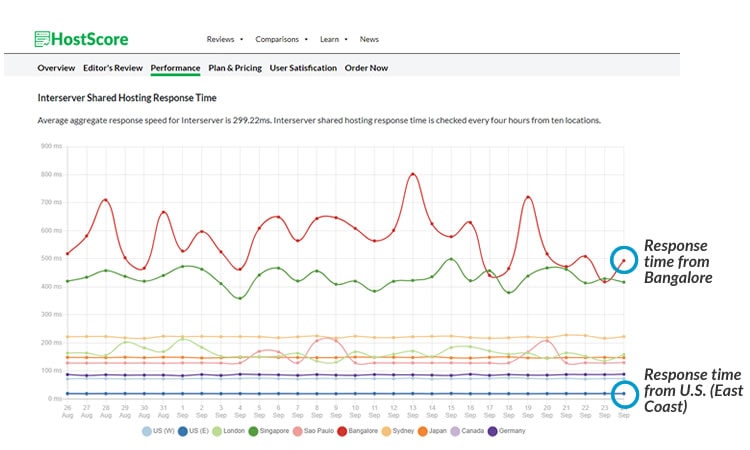The height and width of the screenshot is (450, 750).
Task: Open the Reviews menu
Action: tap(221, 39)
